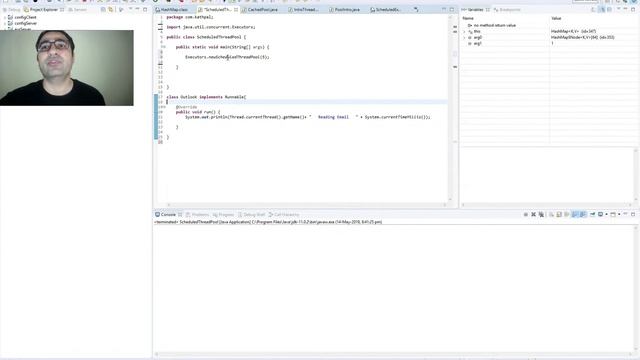
Task: Open the Call Hierarchy tab
Action: click(x=284, y=214)
